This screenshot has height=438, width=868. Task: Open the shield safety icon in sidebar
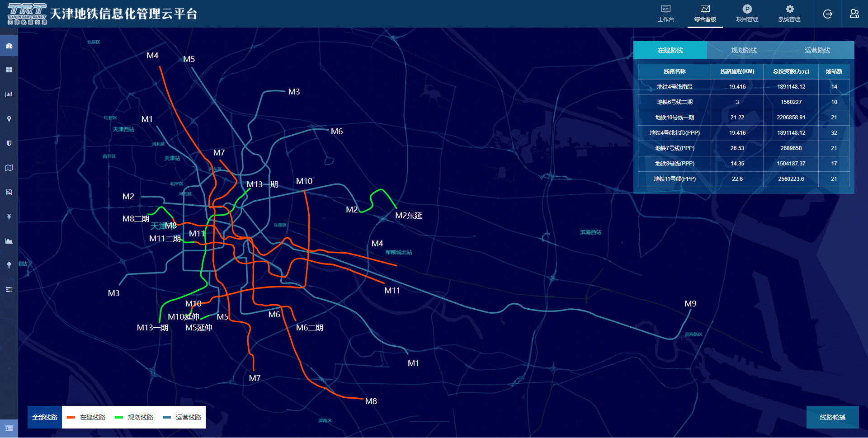click(9, 143)
